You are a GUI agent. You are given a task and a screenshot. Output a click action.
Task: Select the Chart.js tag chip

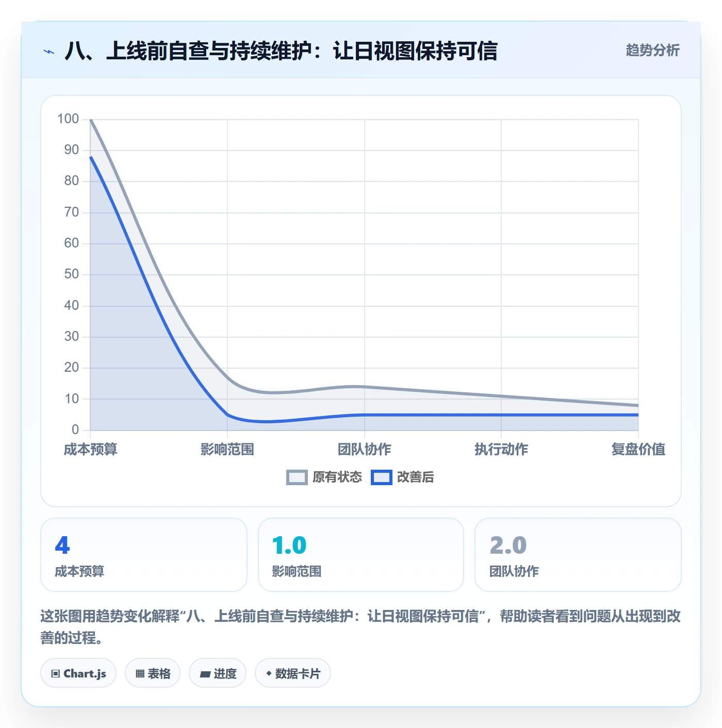[x=78, y=673]
